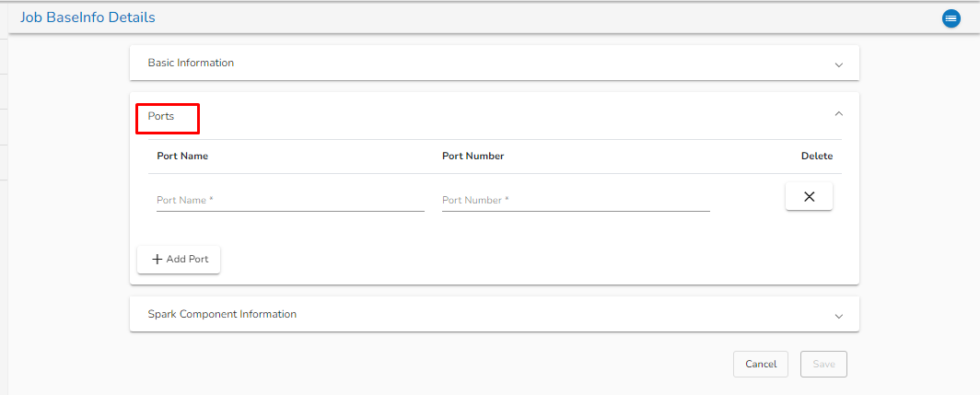Image resolution: width=980 pixels, height=395 pixels.
Task: Click the Delete column header
Action: (x=816, y=157)
